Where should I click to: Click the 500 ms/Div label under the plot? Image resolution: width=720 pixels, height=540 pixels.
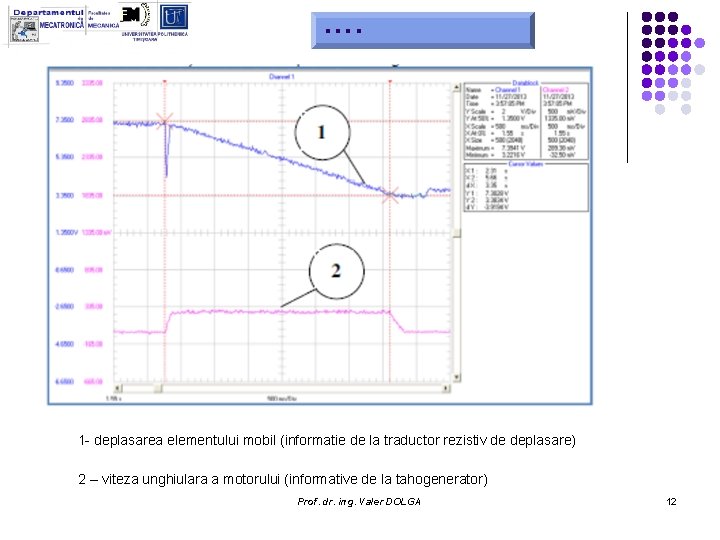(281, 399)
